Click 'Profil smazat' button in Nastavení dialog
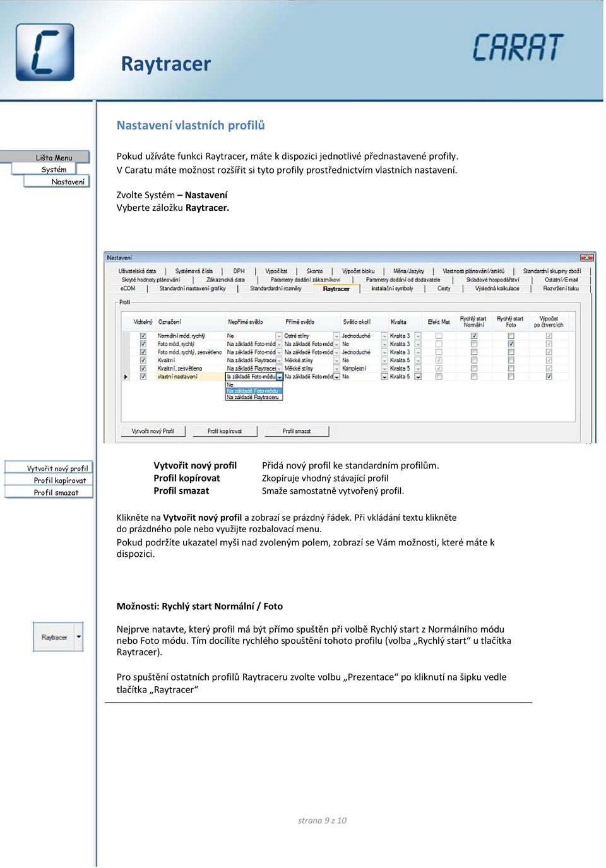 click(297, 431)
